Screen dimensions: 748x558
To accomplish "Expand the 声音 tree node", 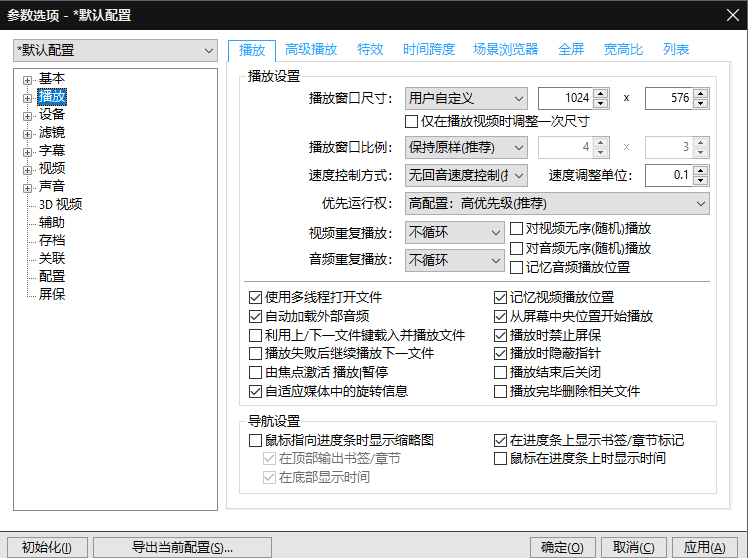I will 28,187.
